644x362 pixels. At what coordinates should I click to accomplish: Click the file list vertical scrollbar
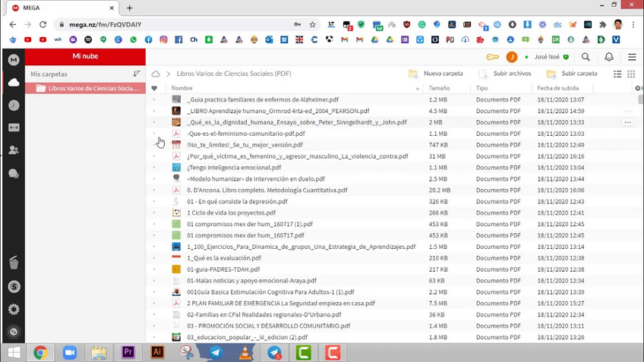641,152
